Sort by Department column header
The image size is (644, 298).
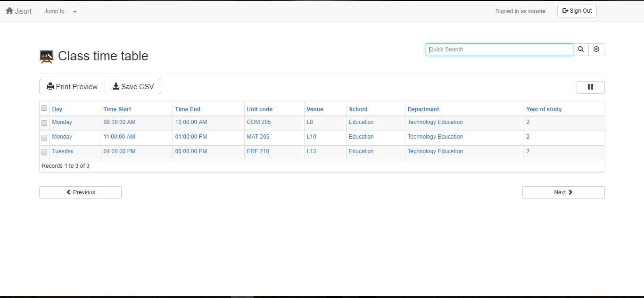pyautogui.click(x=423, y=109)
